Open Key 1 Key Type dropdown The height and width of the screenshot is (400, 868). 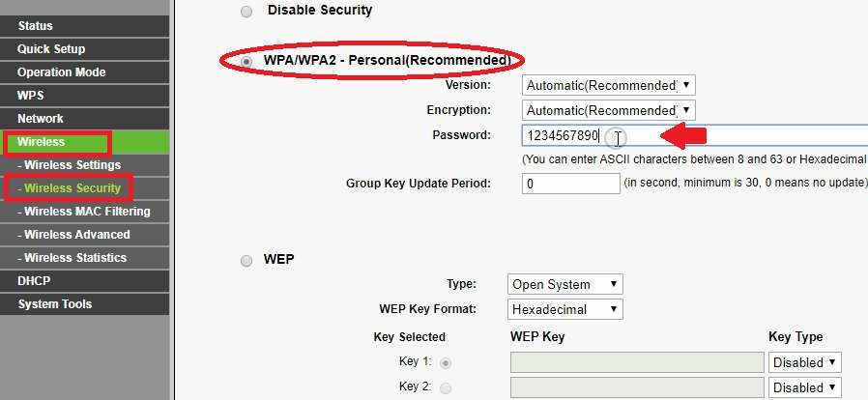[x=804, y=362]
